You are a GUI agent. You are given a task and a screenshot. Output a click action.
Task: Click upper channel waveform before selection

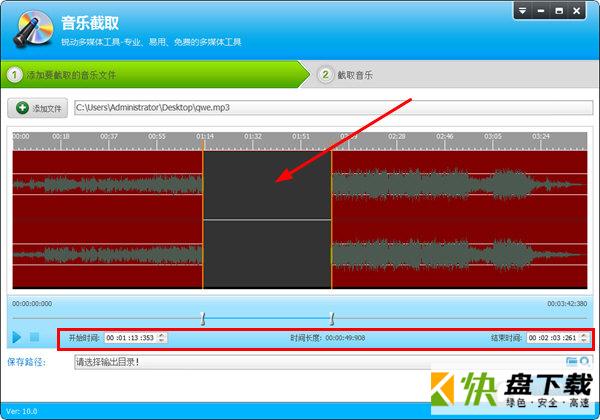[108, 184]
